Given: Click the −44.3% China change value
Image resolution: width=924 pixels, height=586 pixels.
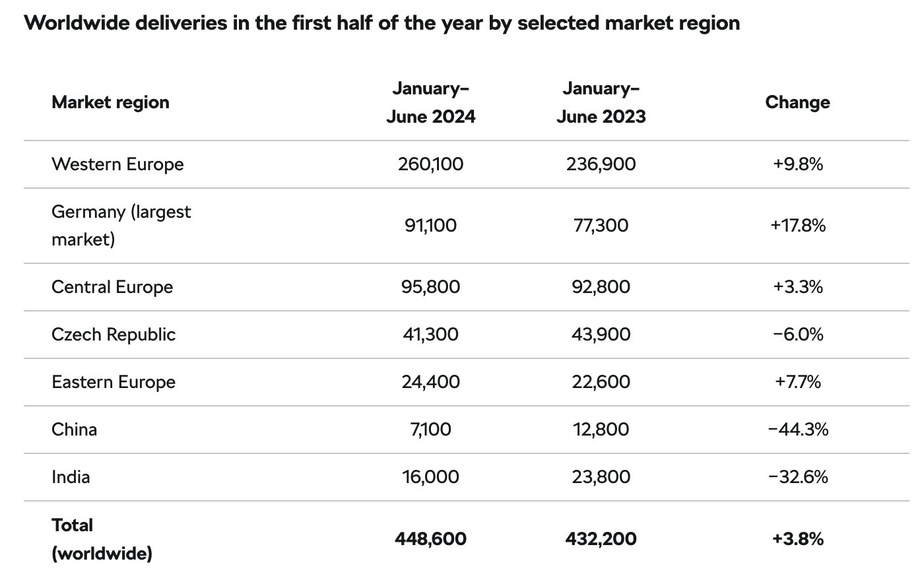Looking at the screenshot, I should point(797,430).
